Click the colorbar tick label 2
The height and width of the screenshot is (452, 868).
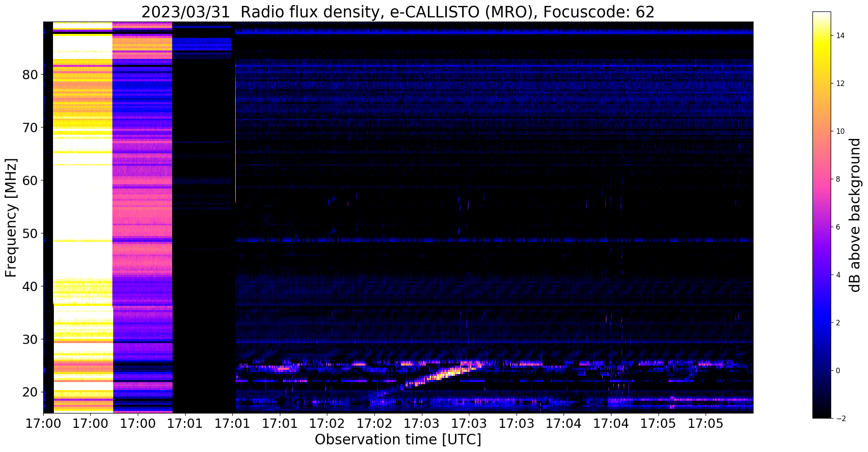838,323
